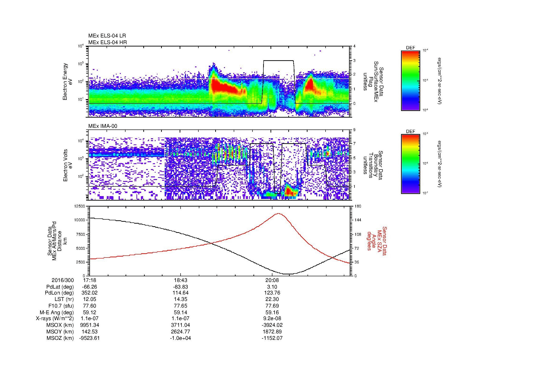
Task: Click the date label '2016/300'
Action: (63, 280)
